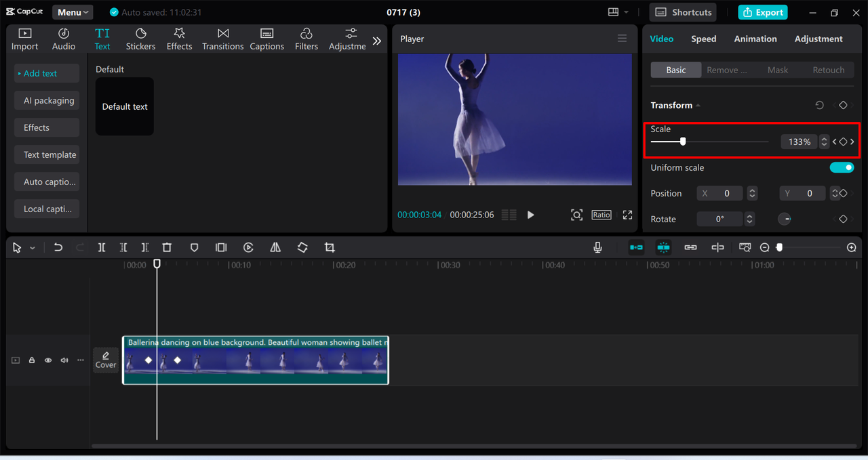Expand the selection tool mode dropdown arrow
The width and height of the screenshot is (868, 460).
pos(32,249)
